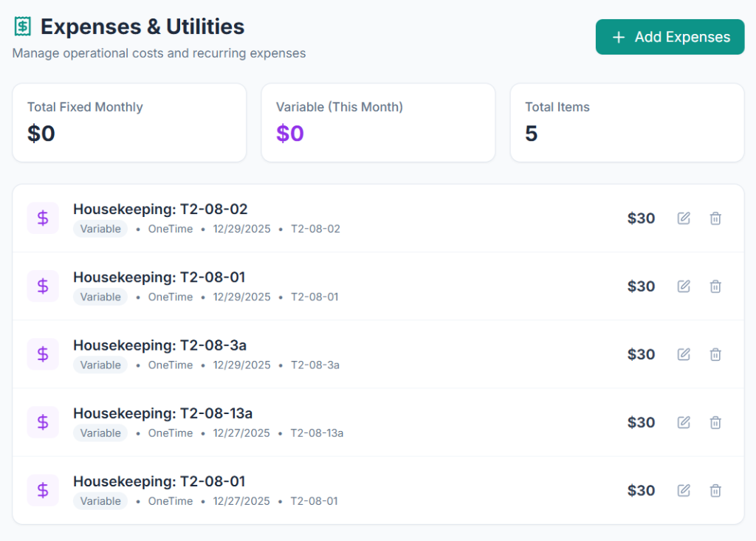Viewport: 756px width, 541px height.
Task: Click the Add Expenses button
Action: click(669, 37)
